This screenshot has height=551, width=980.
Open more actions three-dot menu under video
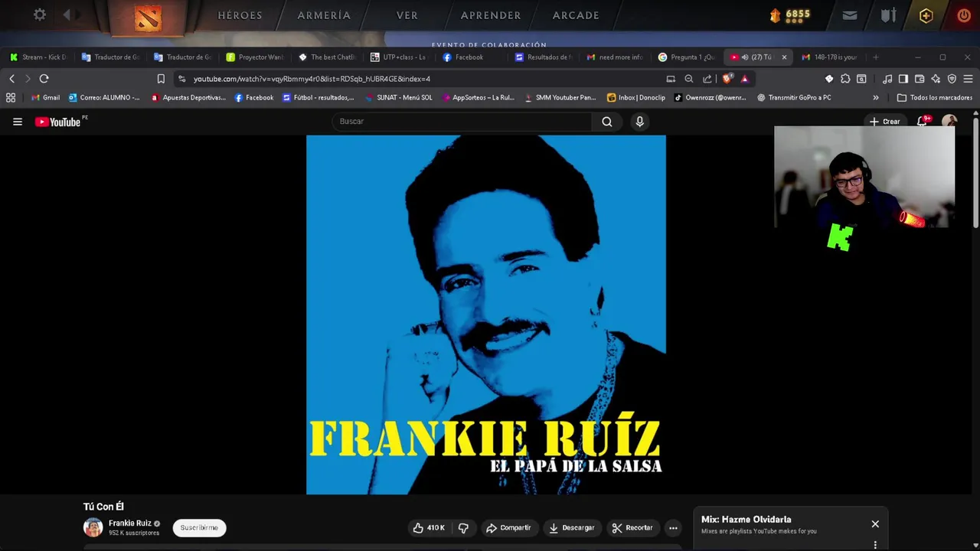(x=673, y=527)
